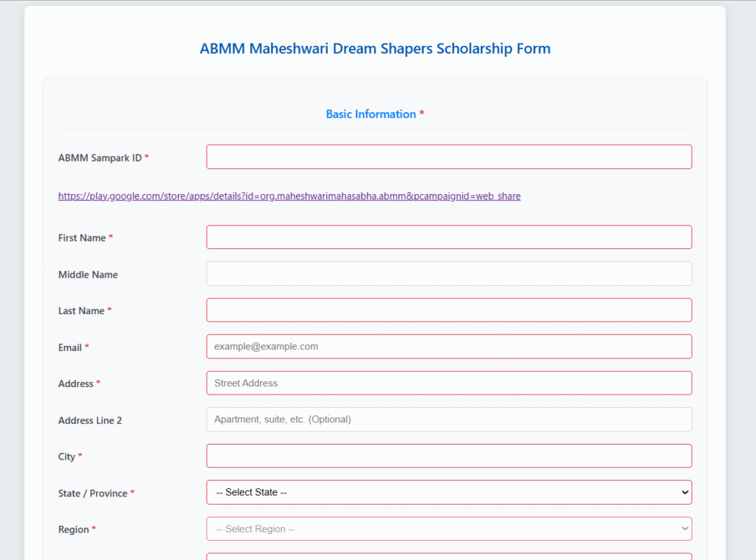The width and height of the screenshot is (756, 560).
Task: Click the scholarship form title text
Action: (375, 48)
